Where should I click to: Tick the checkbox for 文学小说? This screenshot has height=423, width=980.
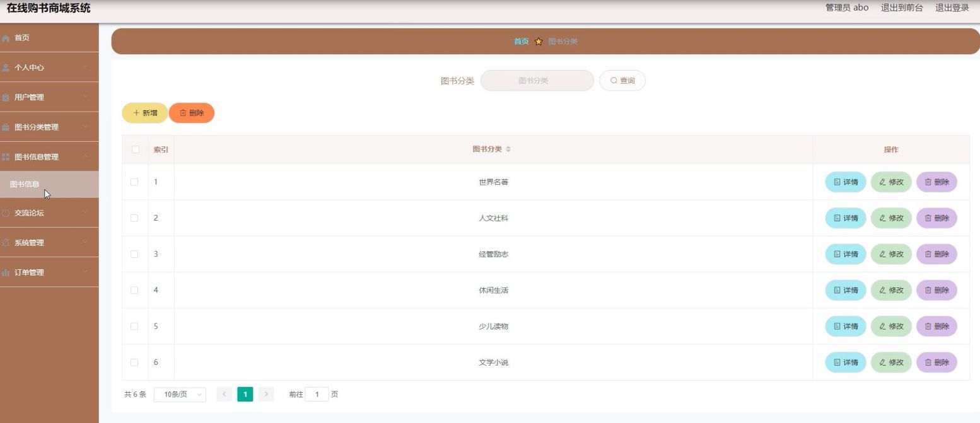pyautogui.click(x=134, y=362)
